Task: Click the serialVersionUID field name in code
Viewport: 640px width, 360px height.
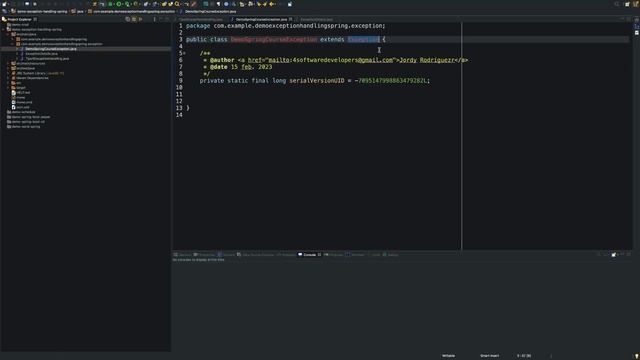Action: point(317,81)
